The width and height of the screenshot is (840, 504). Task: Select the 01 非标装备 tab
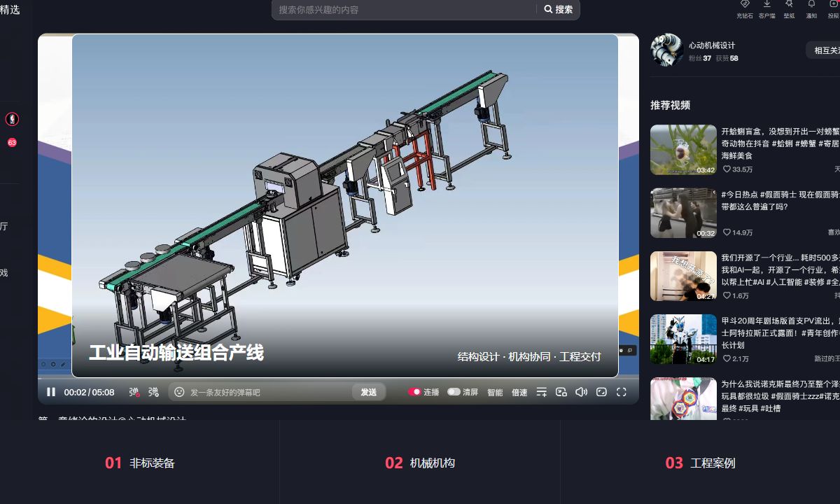(140, 463)
